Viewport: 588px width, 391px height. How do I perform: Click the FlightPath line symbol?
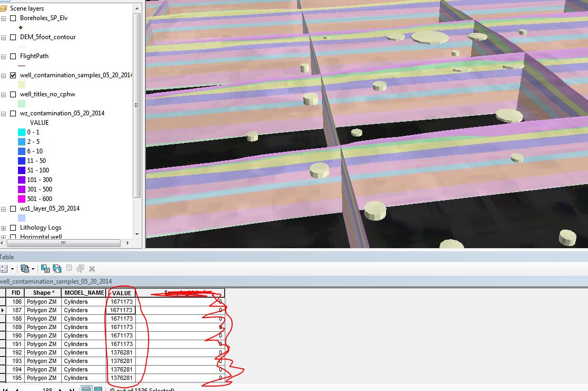[x=21, y=66]
